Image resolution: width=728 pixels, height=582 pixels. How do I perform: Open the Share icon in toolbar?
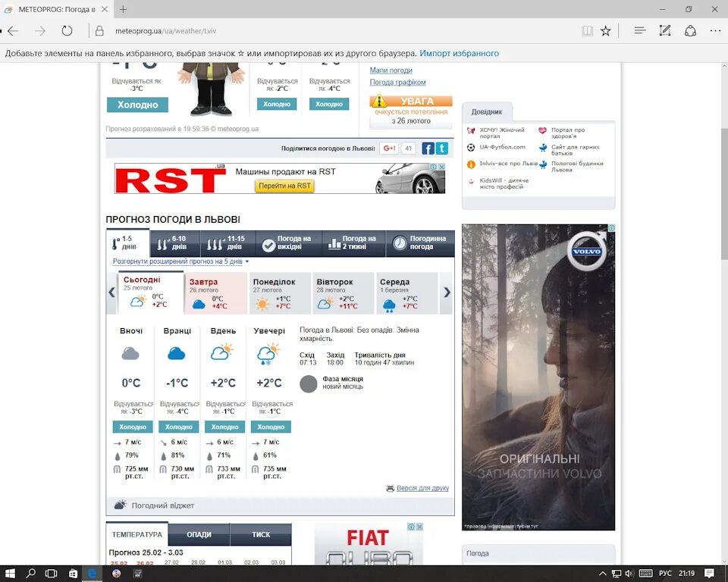coord(690,30)
